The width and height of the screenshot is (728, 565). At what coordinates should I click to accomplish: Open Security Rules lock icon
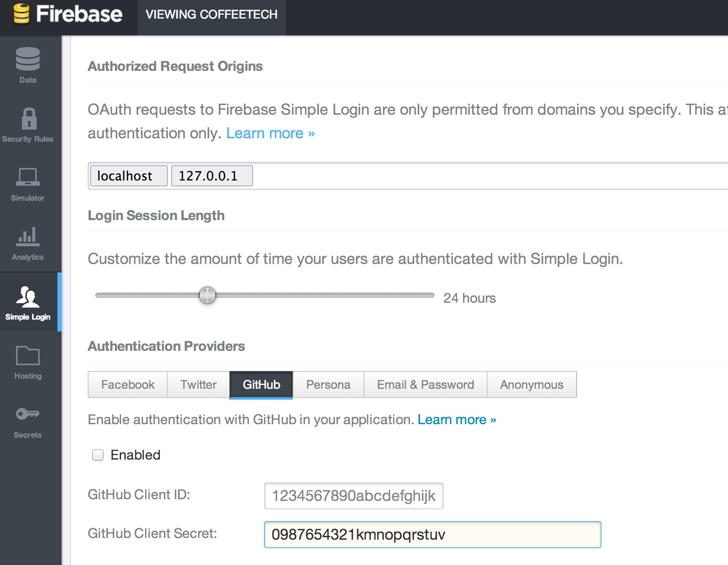pos(29,119)
